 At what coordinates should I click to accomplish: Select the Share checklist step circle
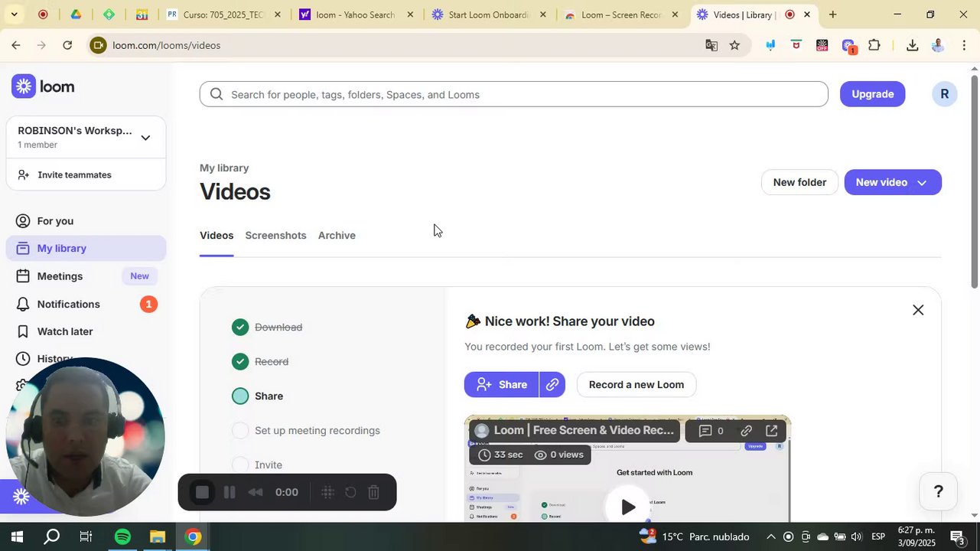[240, 396]
